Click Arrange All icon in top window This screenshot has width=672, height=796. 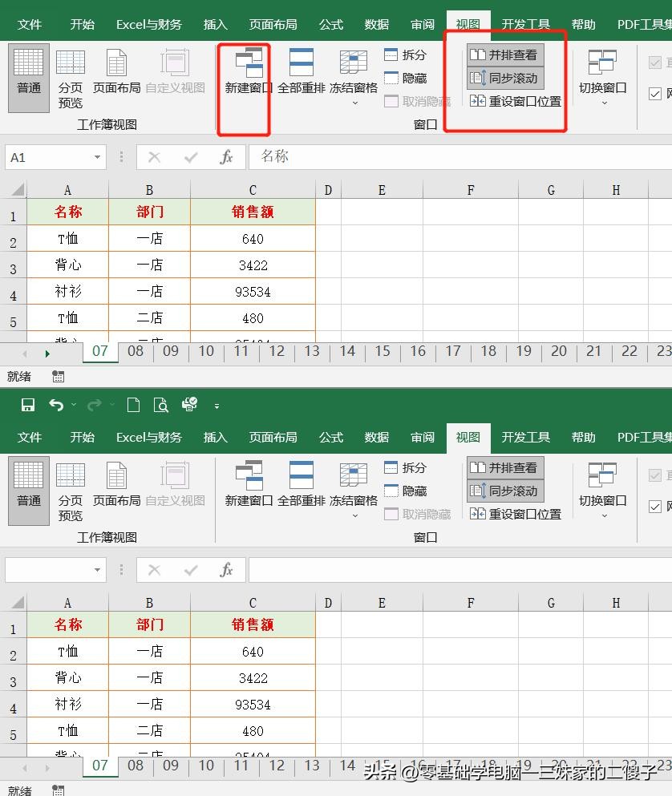pos(301,63)
